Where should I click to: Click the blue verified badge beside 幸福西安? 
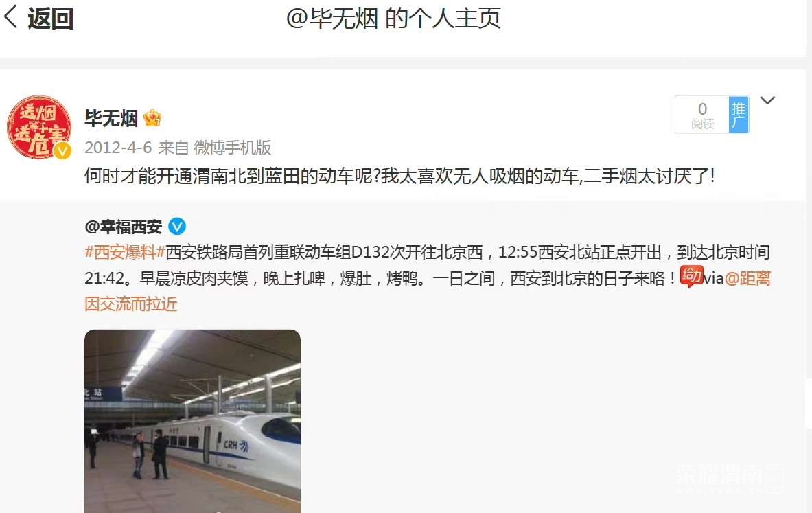[x=177, y=227]
